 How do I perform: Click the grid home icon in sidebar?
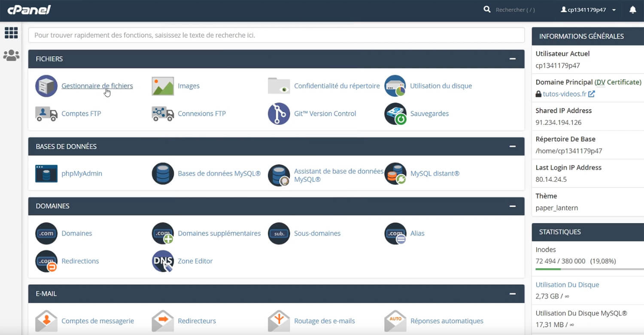click(x=11, y=33)
